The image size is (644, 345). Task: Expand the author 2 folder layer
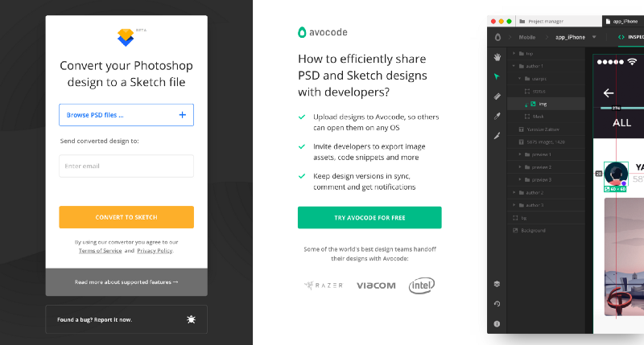point(514,192)
